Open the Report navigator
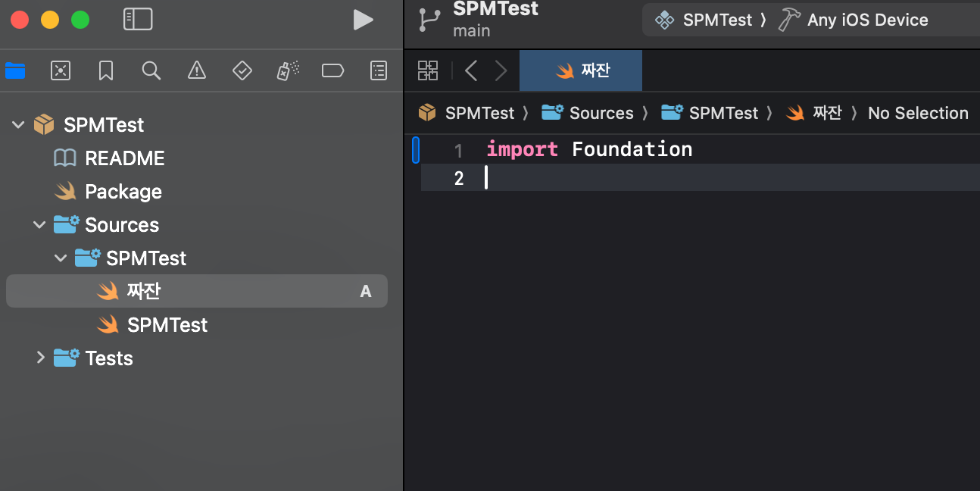Viewport: 980px width, 491px height. [379, 70]
